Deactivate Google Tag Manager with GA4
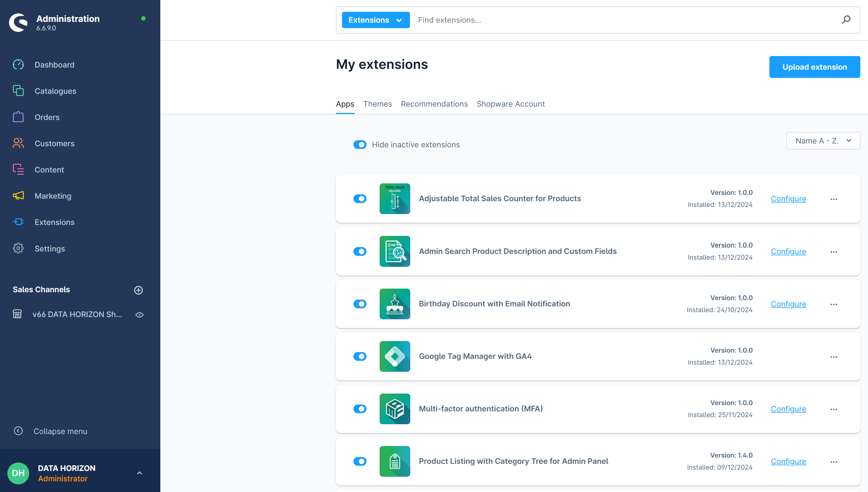 coord(360,356)
